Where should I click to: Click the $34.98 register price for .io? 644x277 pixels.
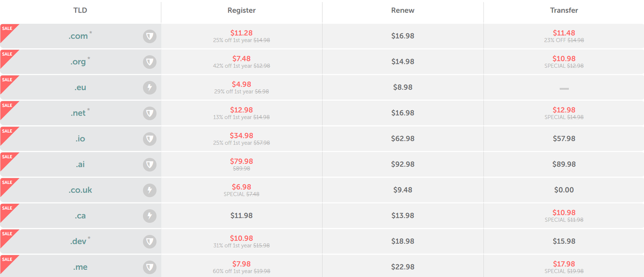pyautogui.click(x=242, y=136)
